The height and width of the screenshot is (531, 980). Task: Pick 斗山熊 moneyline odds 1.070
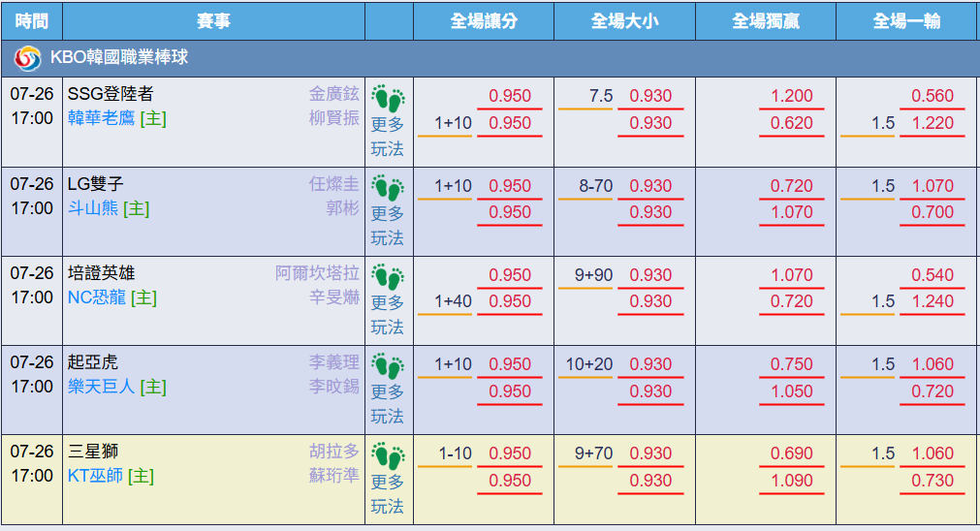[x=791, y=212]
